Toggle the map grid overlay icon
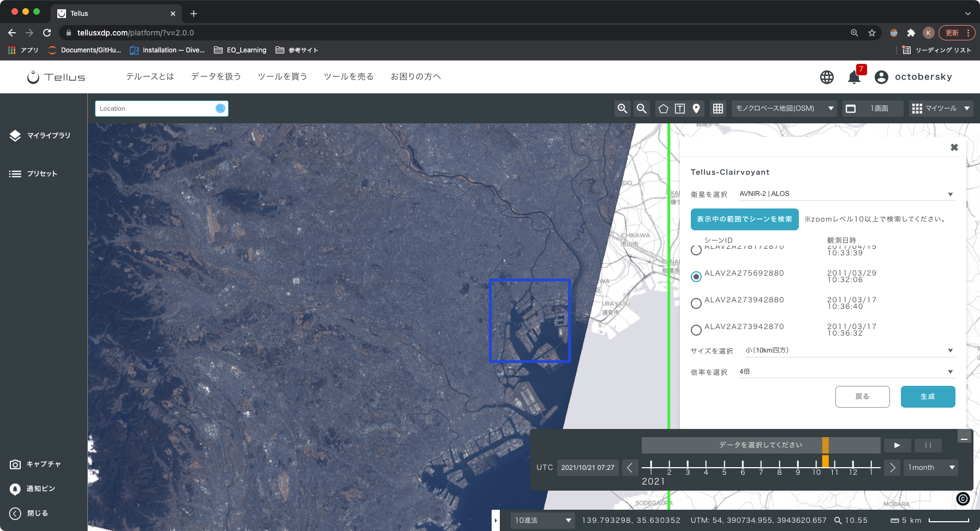 718,109
